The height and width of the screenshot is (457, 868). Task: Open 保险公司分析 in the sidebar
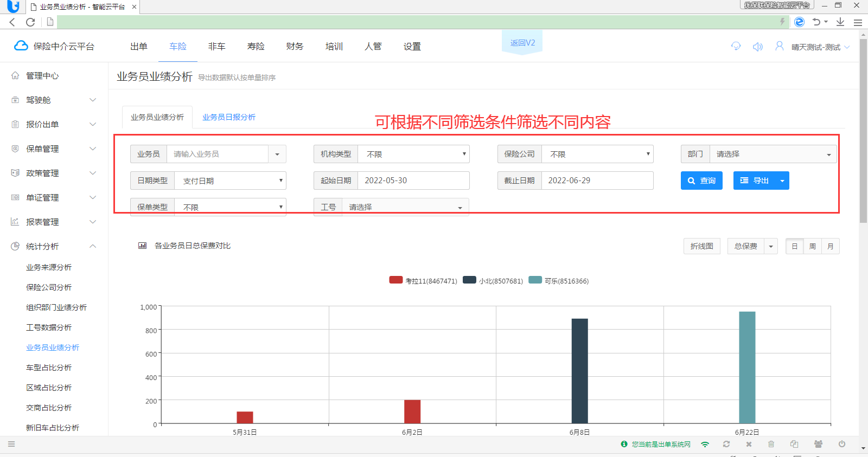click(x=49, y=287)
